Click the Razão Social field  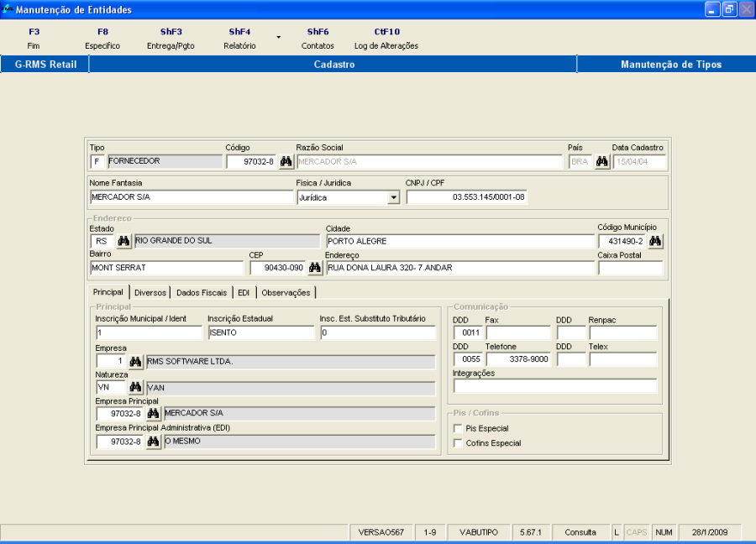429,161
